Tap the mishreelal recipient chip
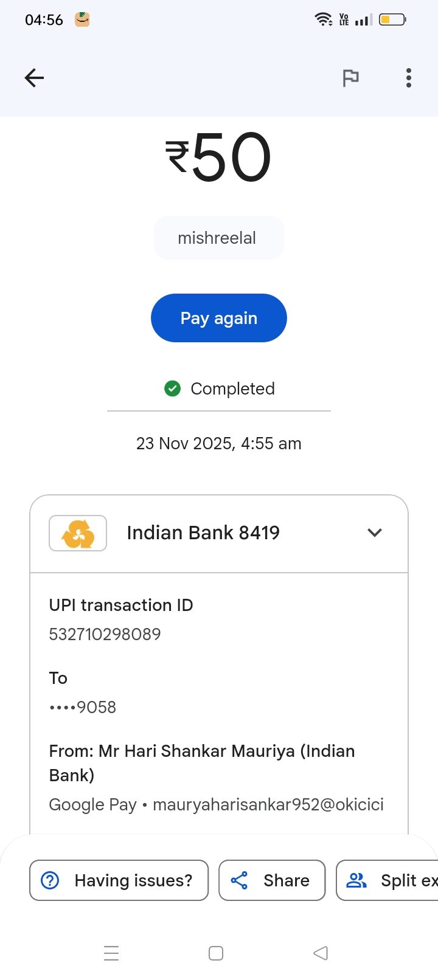Screen dimensions: 438x980 coord(218,238)
